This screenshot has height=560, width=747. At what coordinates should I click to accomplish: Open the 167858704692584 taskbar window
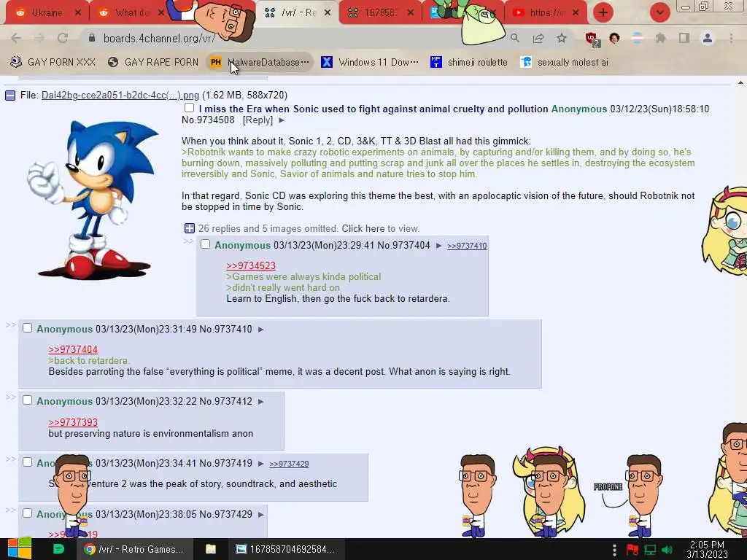[286, 550]
